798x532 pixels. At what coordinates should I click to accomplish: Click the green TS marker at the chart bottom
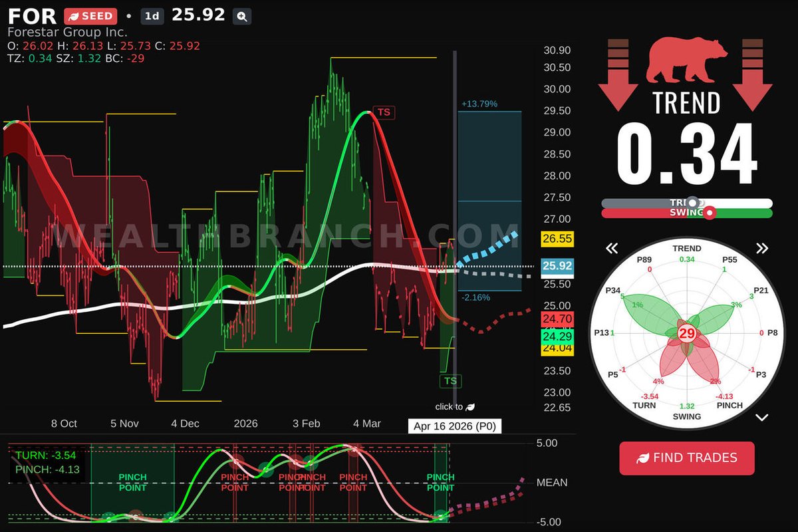click(x=451, y=381)
